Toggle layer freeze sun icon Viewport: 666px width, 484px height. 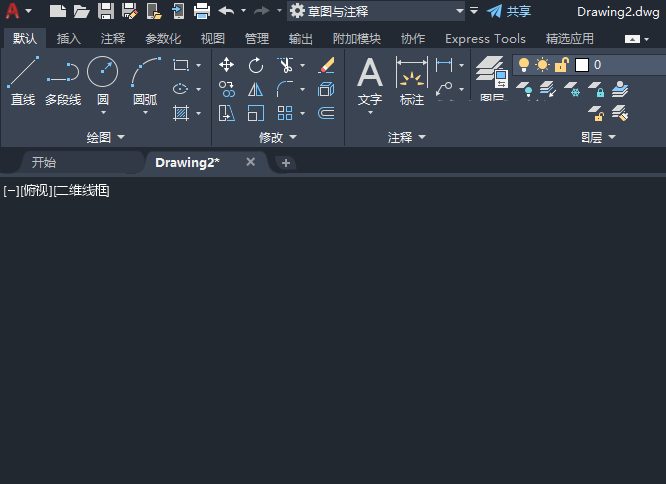[542, 65]
